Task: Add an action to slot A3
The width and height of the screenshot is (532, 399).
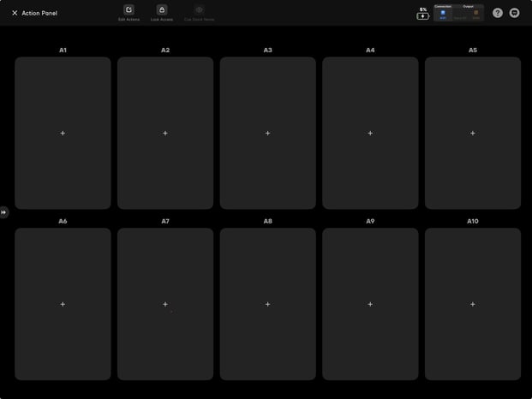Action: [267, 134]
